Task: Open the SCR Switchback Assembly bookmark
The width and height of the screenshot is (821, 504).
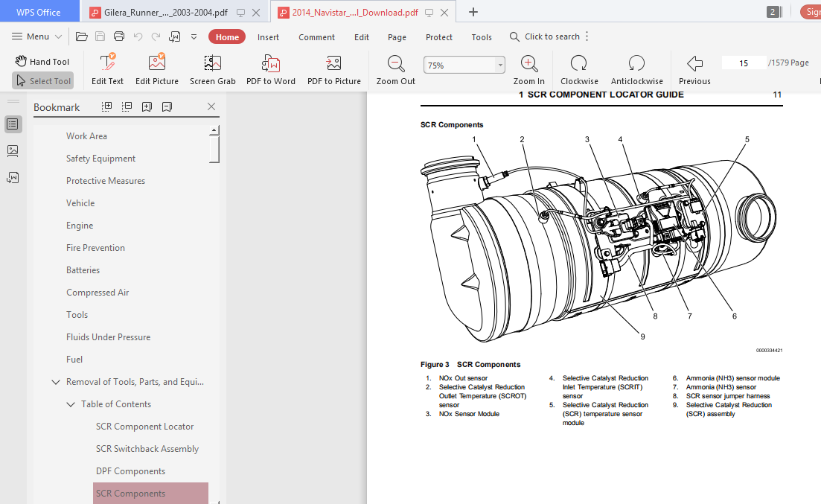Action: click(x=147, y=449)
